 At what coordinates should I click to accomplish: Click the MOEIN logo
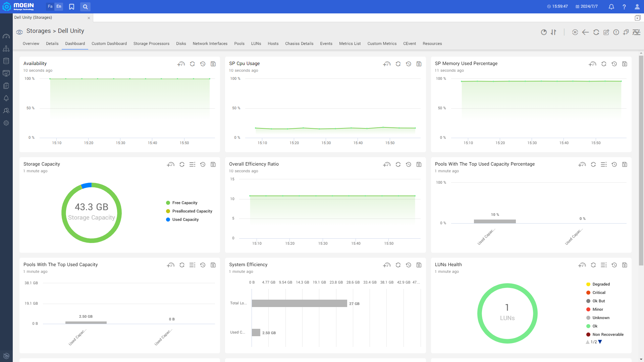(x=18, y=6)
